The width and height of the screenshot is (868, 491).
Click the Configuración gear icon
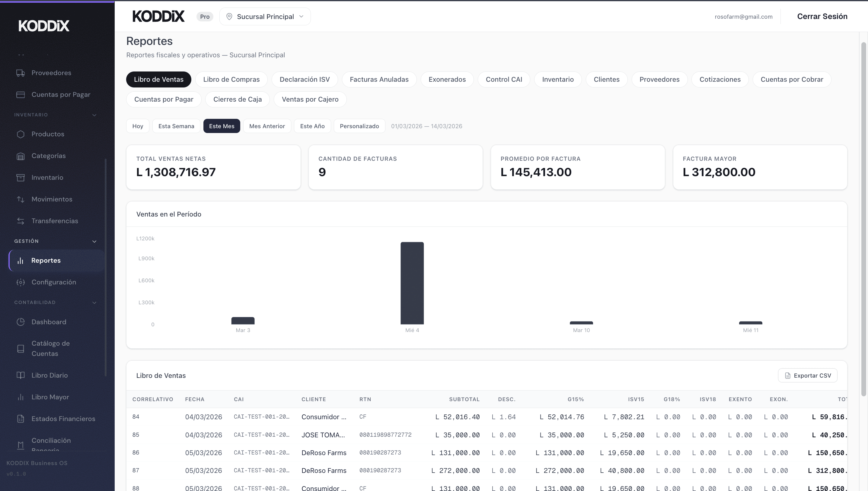(x=21, y=282)
